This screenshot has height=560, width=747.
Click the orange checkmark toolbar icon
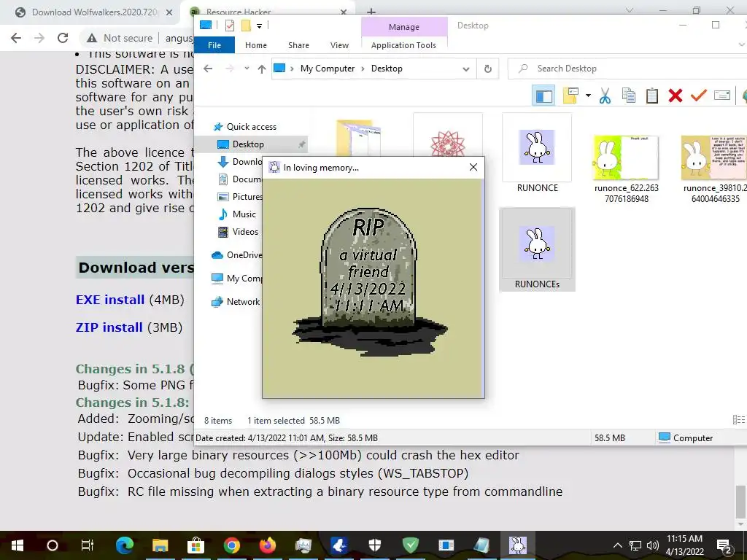pos(698,96)
